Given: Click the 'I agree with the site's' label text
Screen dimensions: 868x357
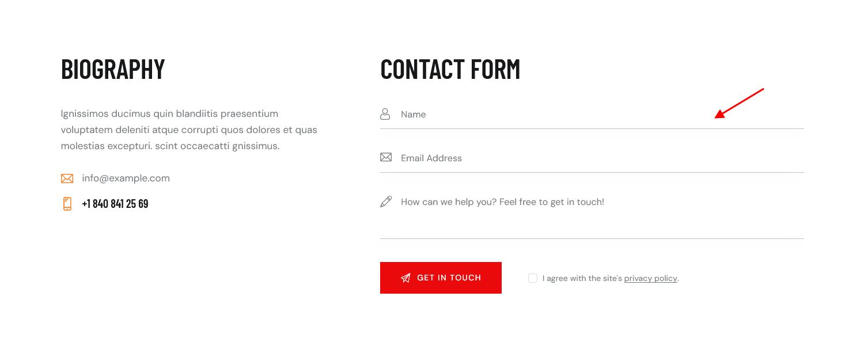Looking at the screenshot, I should [582, 279].
